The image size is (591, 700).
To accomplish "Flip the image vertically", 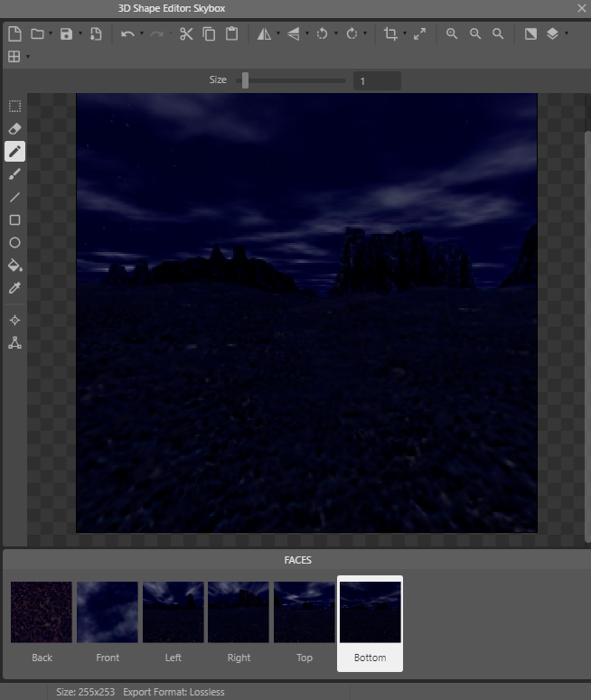I will coord(294,34).
